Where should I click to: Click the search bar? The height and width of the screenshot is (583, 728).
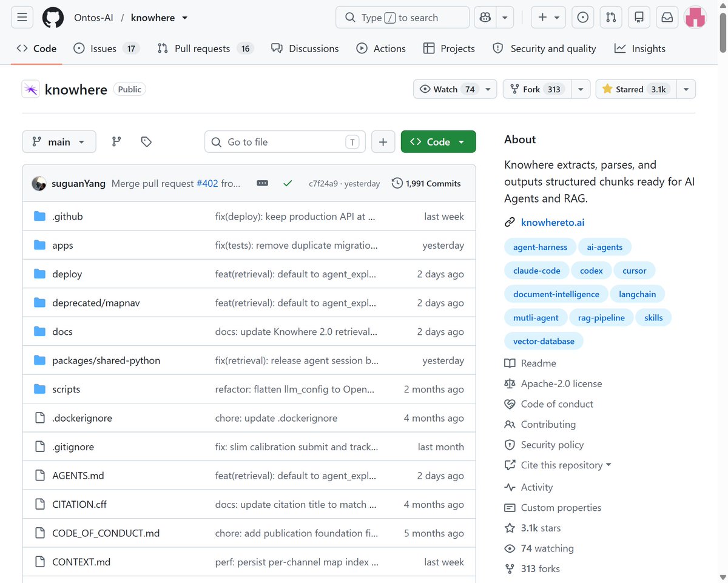[x=402, y=18]
